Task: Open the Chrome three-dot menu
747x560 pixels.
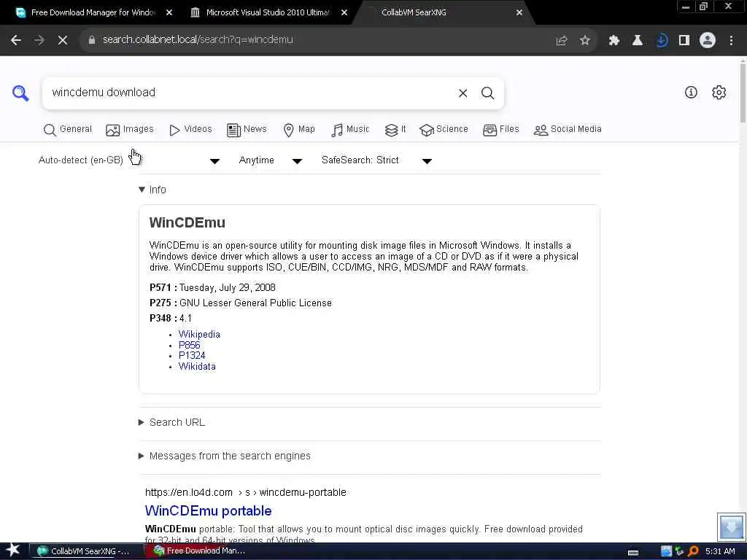Action: pos(731,41)
